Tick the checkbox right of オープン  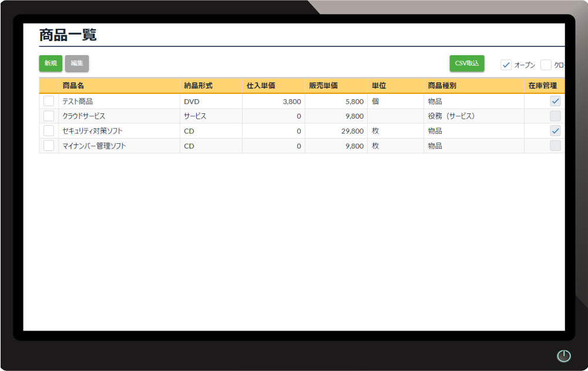pos(546,65)
